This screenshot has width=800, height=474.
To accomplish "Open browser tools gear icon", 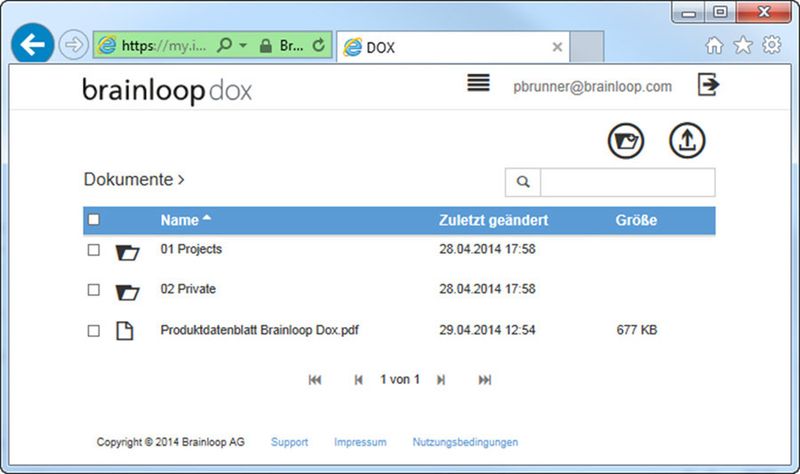I will [771, 45].
